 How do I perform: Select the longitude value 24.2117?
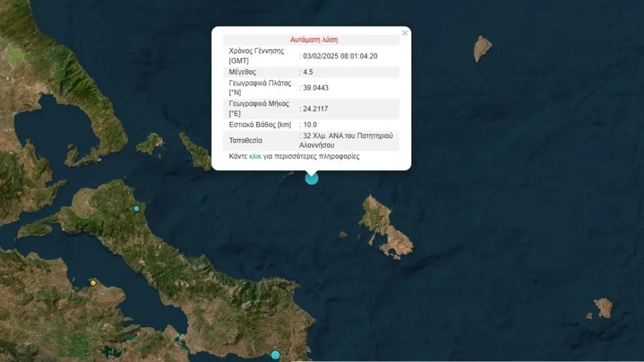315,109
